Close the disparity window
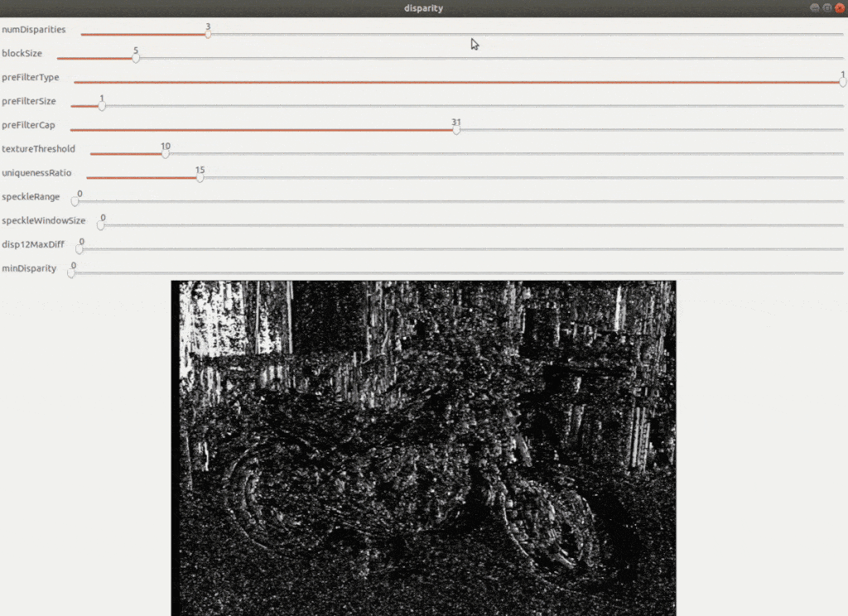Screen dimensions: 848x616 coord(840,7)
